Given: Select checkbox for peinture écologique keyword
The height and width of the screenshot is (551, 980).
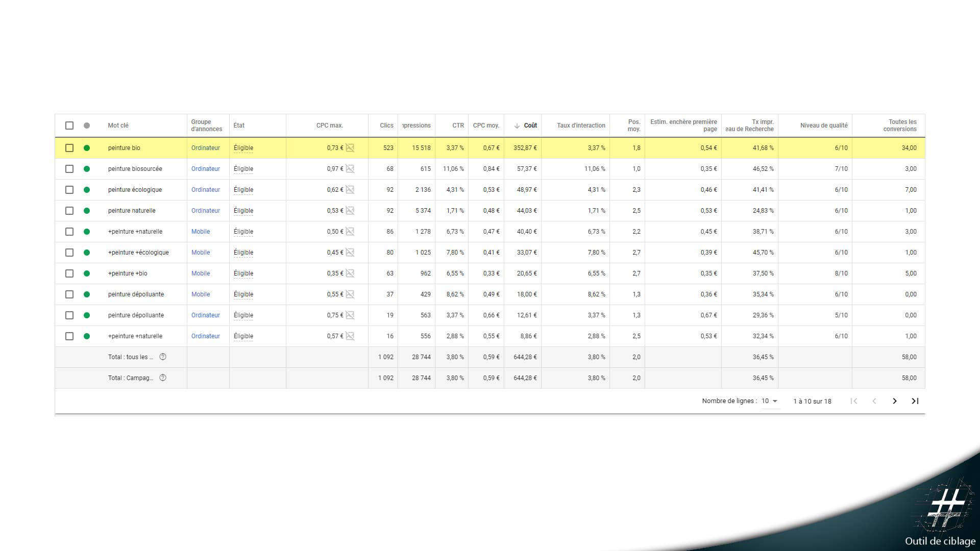Looking at the screenshot, I should pyautogui.click(x=69, y=190).
